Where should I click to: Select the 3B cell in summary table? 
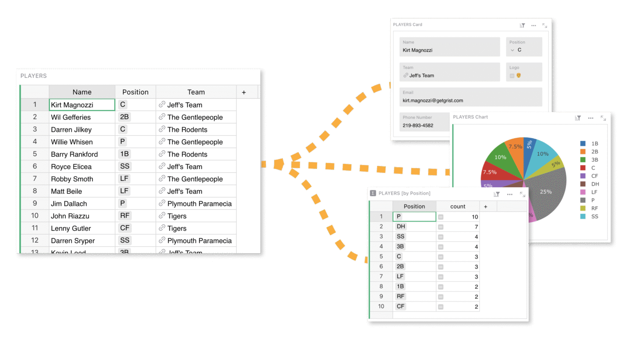tap(414, 246)
